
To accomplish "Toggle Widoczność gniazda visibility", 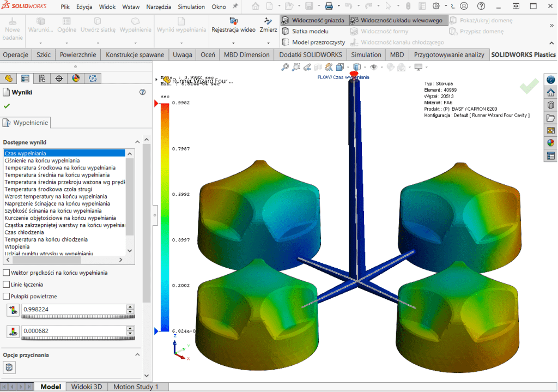I will point(314,20).
